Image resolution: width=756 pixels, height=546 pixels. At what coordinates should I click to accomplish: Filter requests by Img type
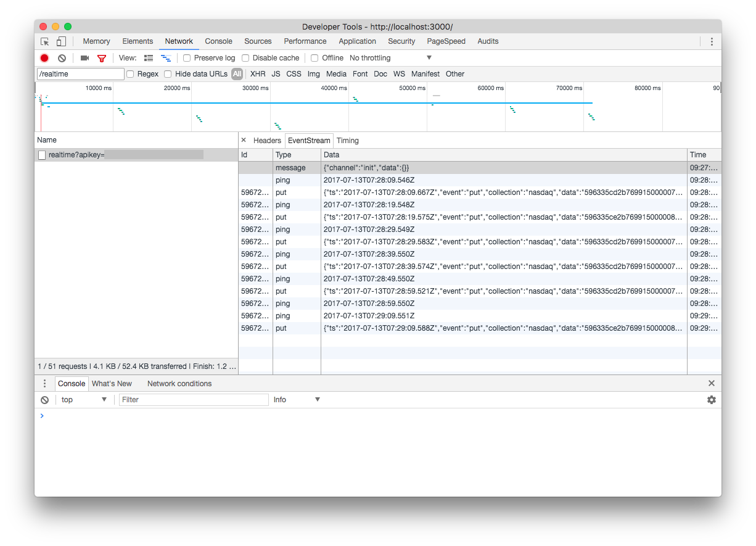click(x=314, y=74)
